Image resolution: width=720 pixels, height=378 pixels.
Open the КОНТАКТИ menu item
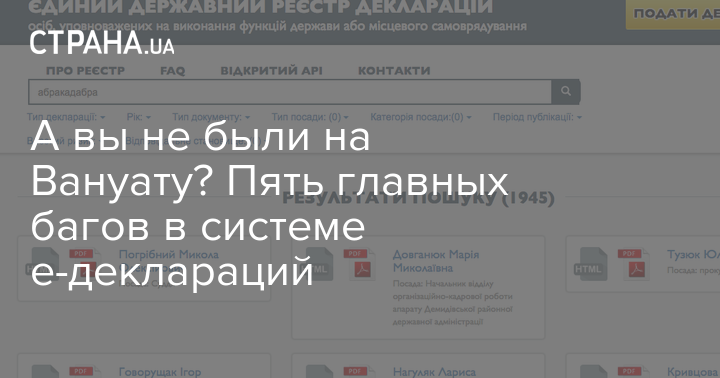(x=394, y=71)
